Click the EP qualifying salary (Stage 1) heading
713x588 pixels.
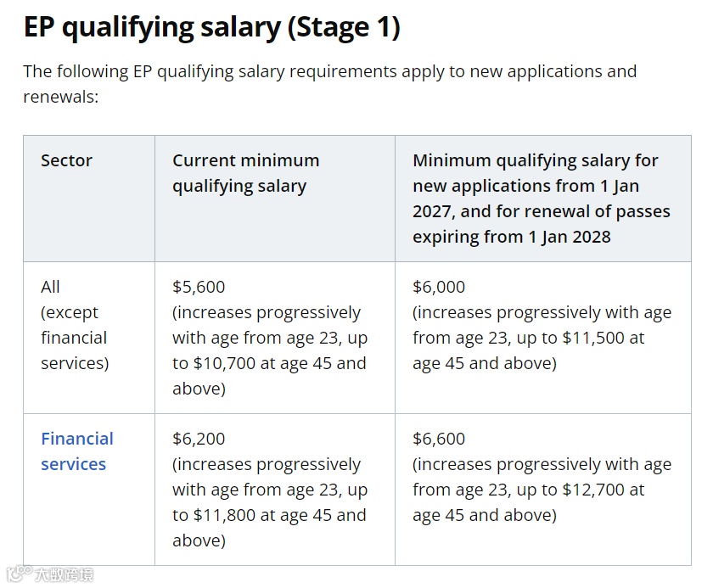pyautogui.click(x=212, y=27)
